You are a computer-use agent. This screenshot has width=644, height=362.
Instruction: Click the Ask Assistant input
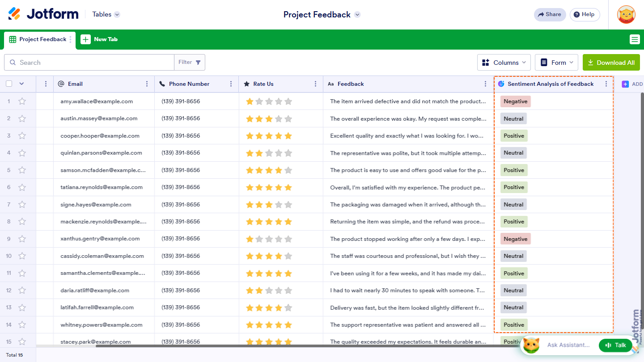pos(568,345)
